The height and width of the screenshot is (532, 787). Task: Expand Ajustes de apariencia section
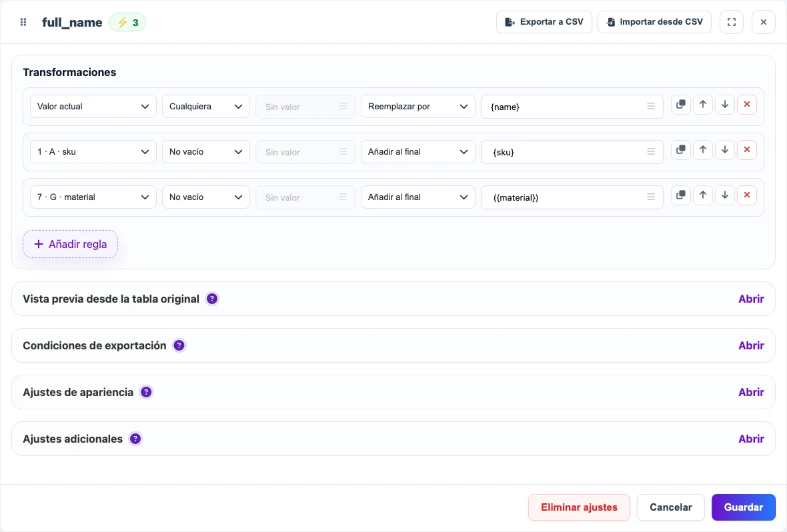coord(751,392)
